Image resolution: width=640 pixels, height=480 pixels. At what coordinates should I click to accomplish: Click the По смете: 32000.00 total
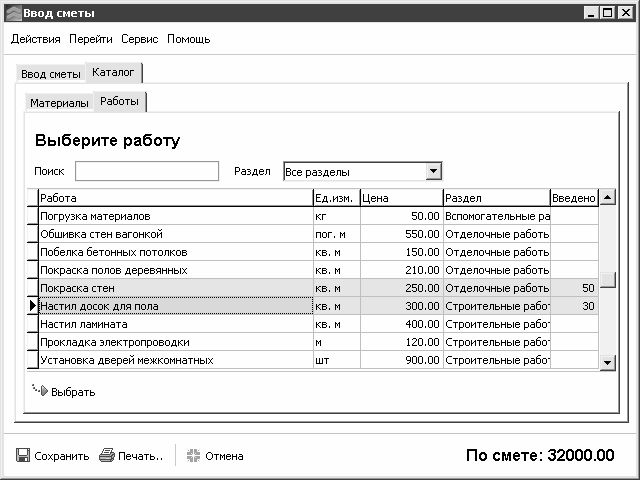tap(540, 455)
